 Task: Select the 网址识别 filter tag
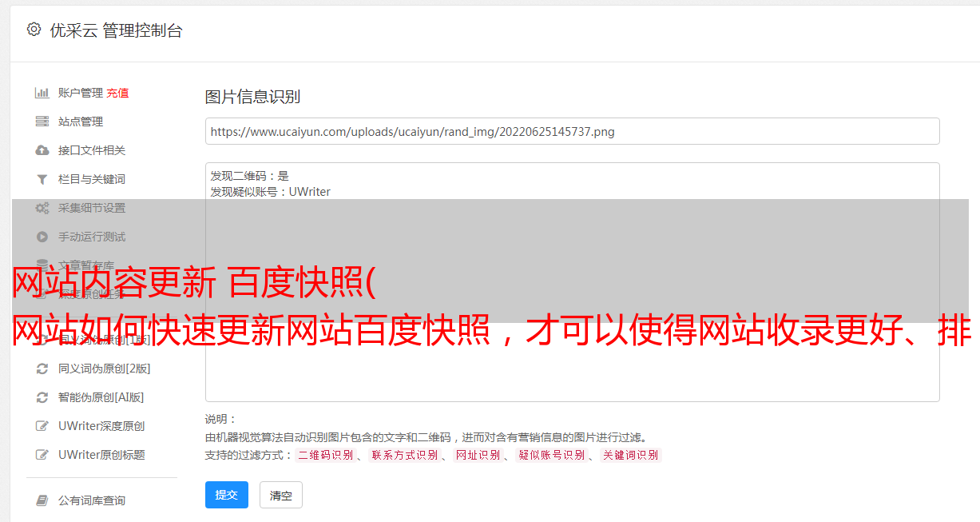[x=478, y=455]
